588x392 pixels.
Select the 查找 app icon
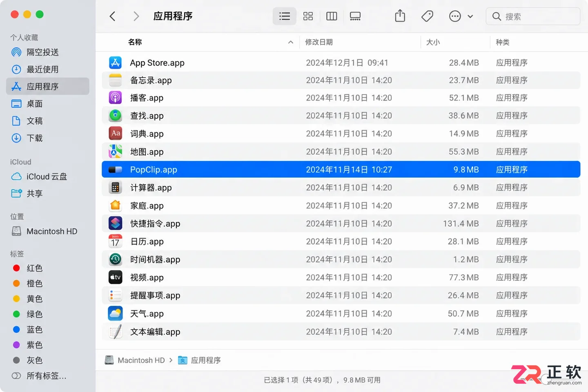[115, 116]
